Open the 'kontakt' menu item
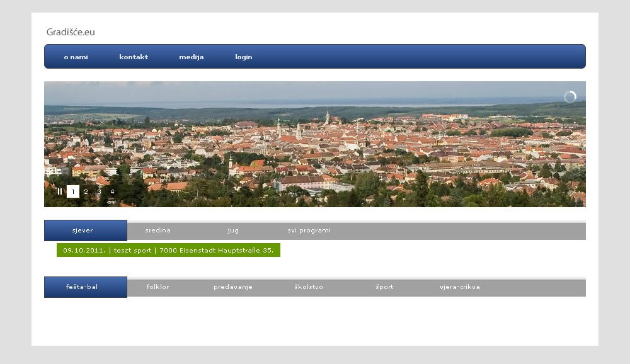630x364 pixels. [134, 57]
